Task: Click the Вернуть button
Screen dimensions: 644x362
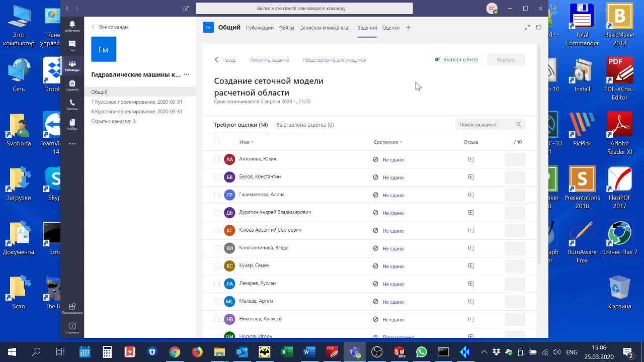Action: pos(506,60)
